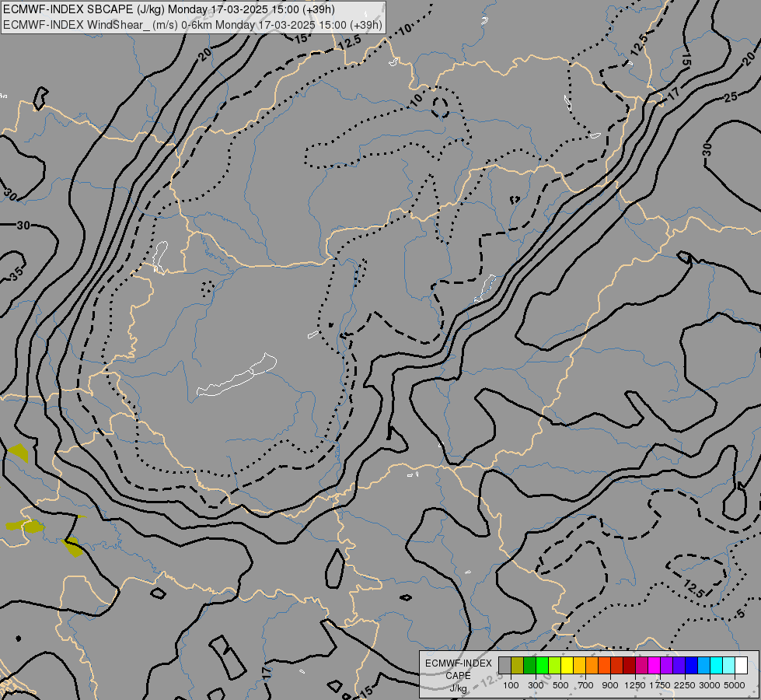Choose the bright cyan legend swatch
761x700 pixels.
coord(716,665)
